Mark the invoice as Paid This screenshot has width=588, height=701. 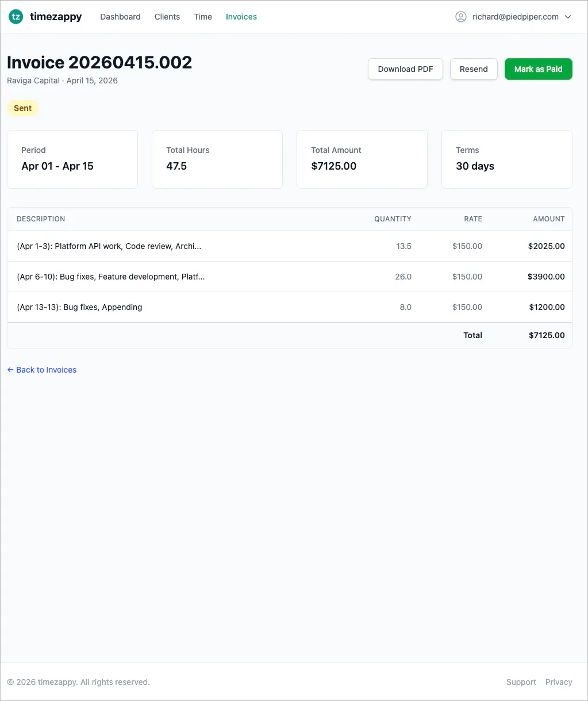click(x=539, y=69)
